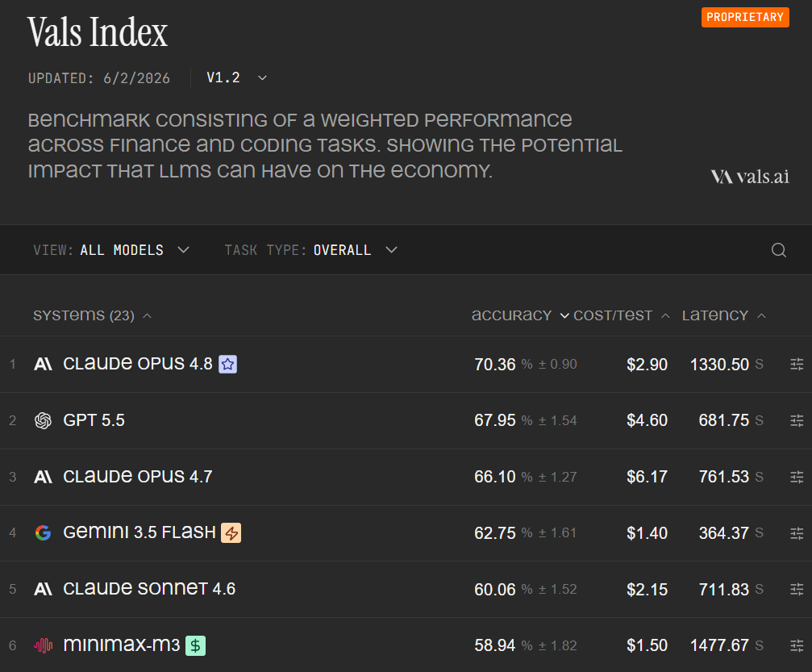This screenshot has width=812, height=672.
Task: Open the Claude Opus 4.7 model link
Action: [x=137, y=477]
